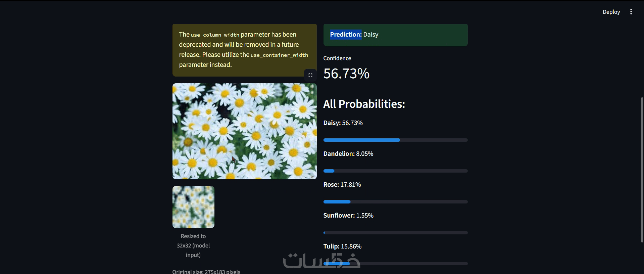Click the 56.73% confidence metric value

346,74
